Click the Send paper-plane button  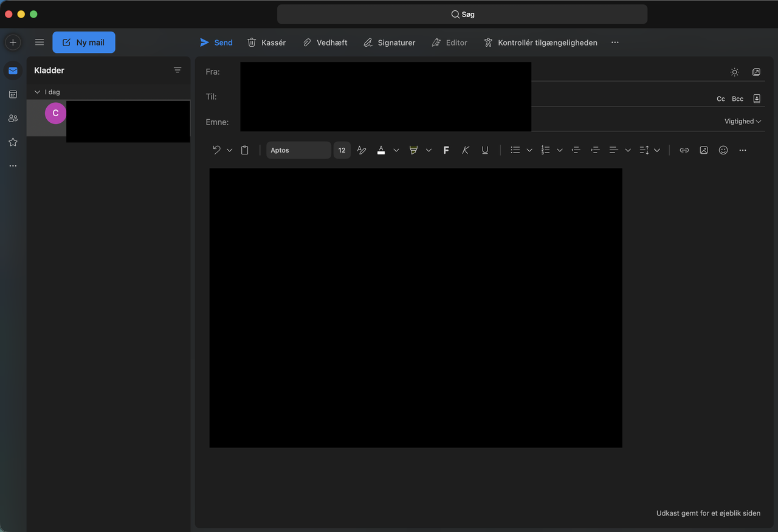[x=216, y=43]
